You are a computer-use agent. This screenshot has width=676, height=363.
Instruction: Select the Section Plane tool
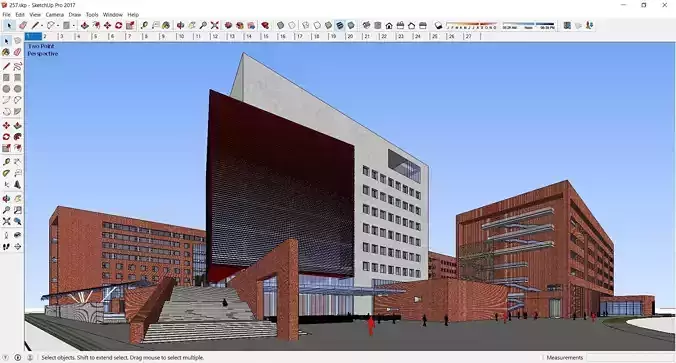tap(18, 247)
